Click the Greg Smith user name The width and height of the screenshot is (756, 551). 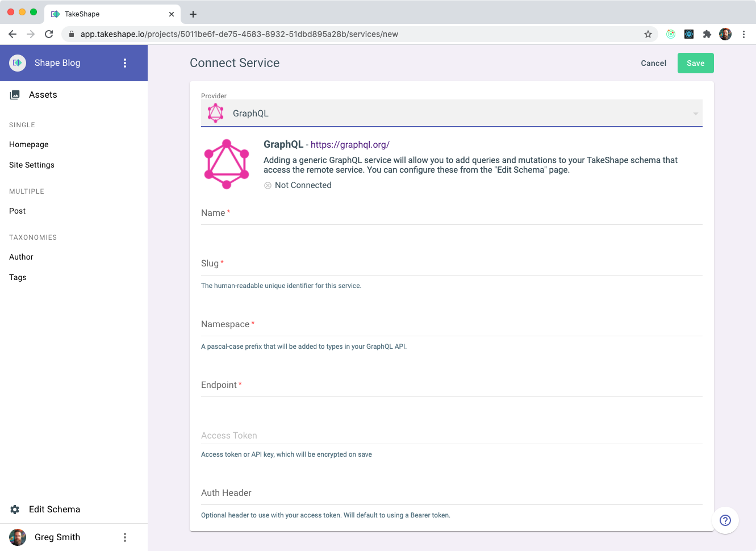[x=57, y=537]
